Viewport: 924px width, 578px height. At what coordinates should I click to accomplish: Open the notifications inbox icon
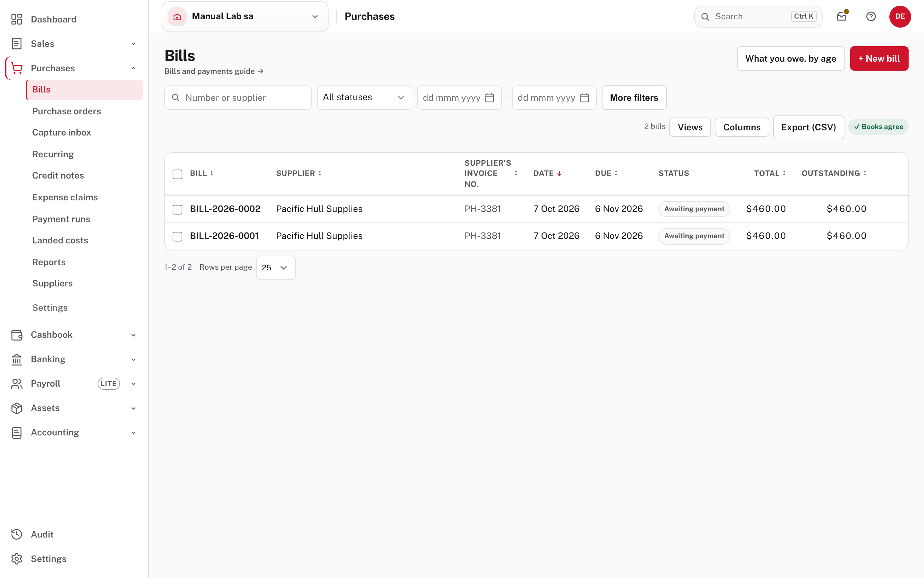click(842, 16)
